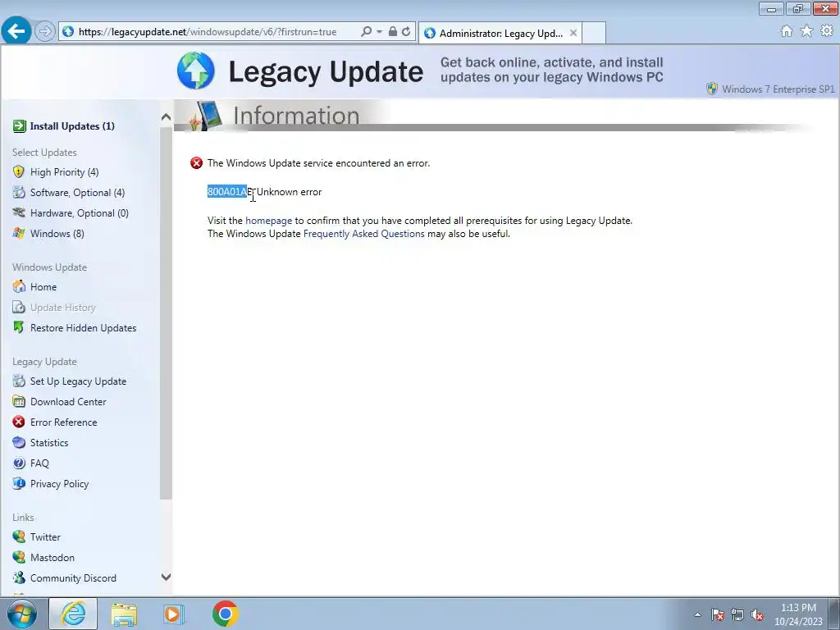This screenshot has width=840, height=630.
Task: Click the address bar URL field
Action: (x=208, y=32)
